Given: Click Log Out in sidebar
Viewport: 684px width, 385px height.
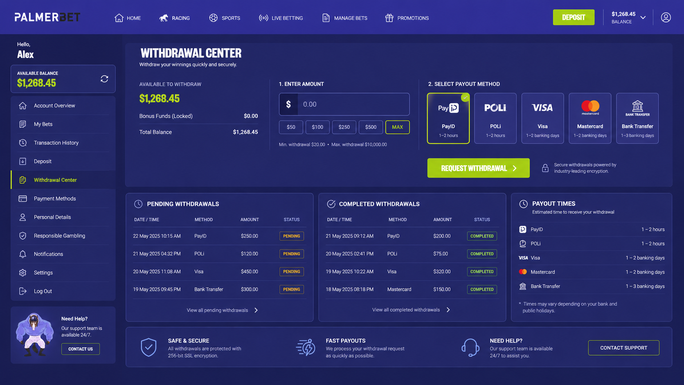Looking at the screenshot, I should [63, 291].
